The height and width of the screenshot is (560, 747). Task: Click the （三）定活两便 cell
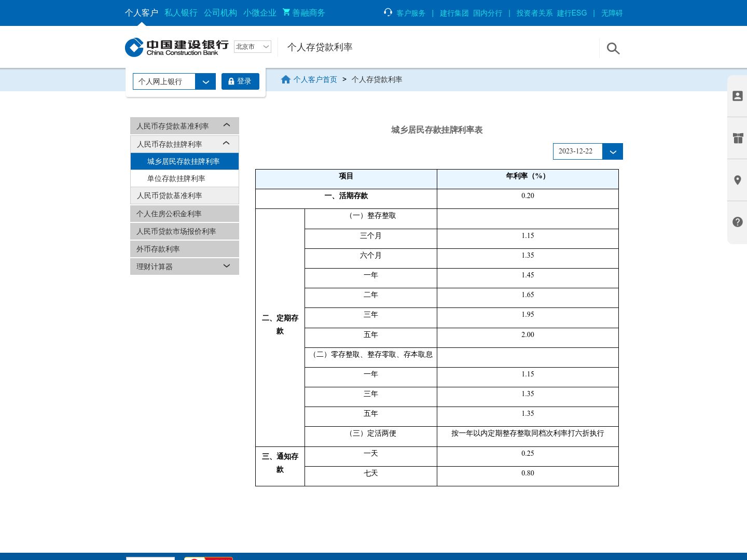(371, 436)
